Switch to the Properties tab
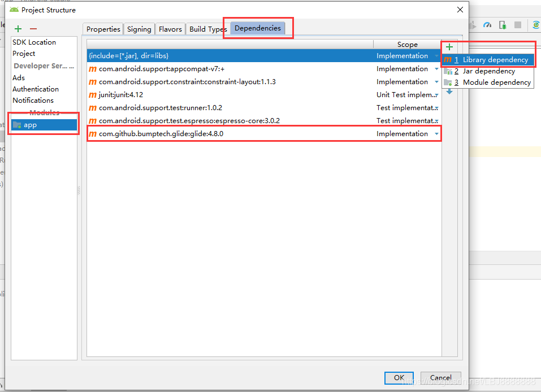The width and height of the screenshot is (541, 392). click(103, 29)
